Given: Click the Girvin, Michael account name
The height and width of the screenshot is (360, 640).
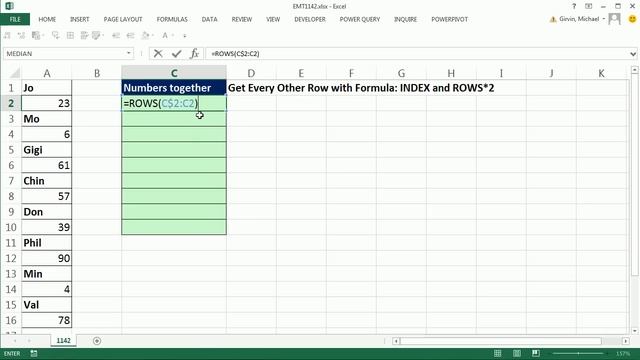Looking at the screenshot, I should click(x=579, y=19).
